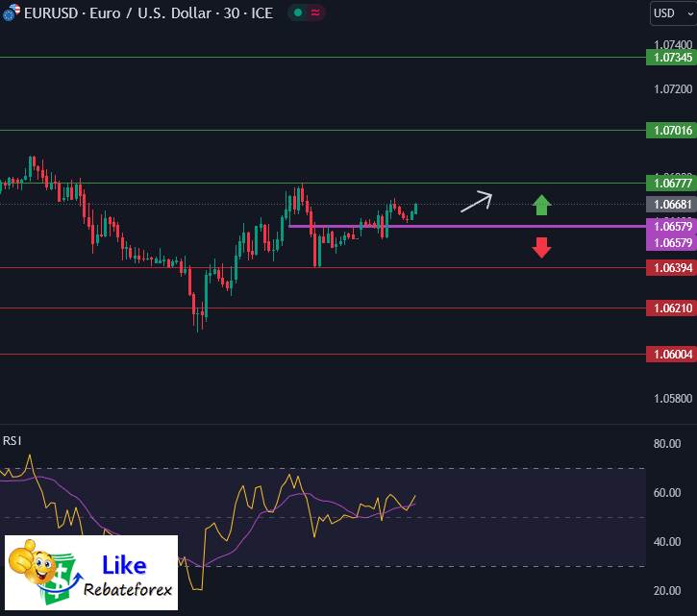The height and width of the screenshot is (616, 697).
Task: Select the 1.06004 red price label
Action: click(671, 355)
